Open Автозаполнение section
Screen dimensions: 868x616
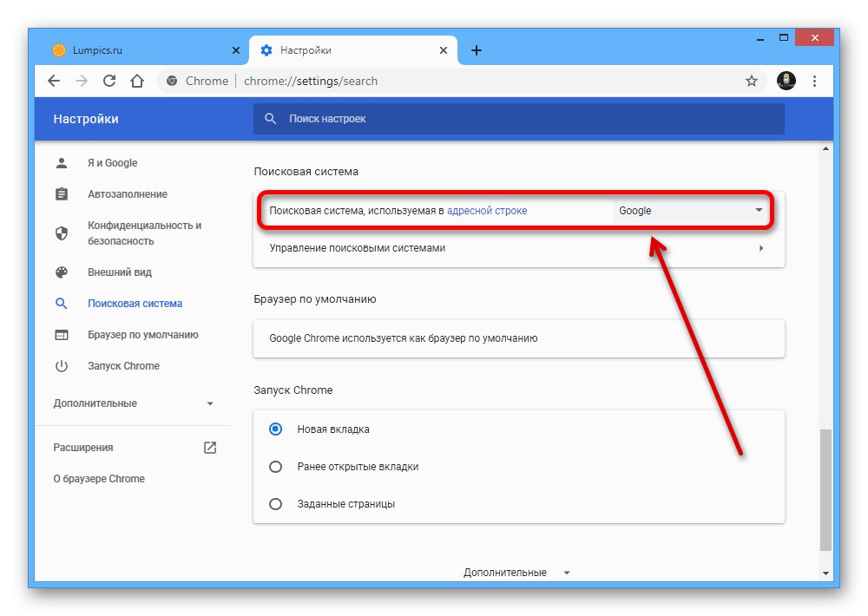128,194
